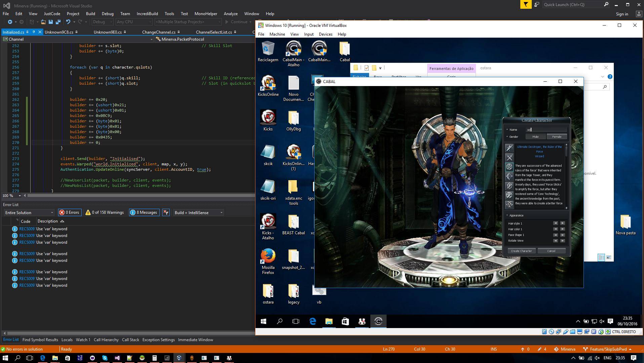Open the Machine menu in VirtualBox
The width and height of the screenshot is (644, 363).
(277, 34)
